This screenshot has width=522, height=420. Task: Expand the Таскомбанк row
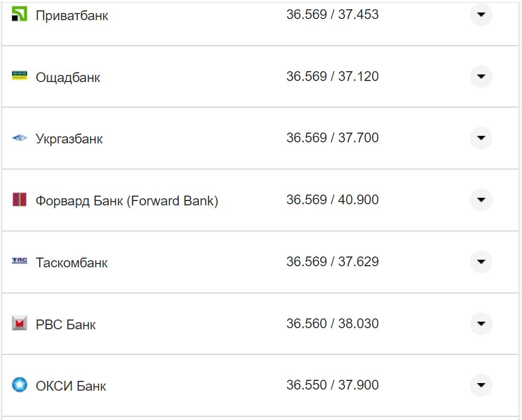pyautogui.click(x=480, y=261)
